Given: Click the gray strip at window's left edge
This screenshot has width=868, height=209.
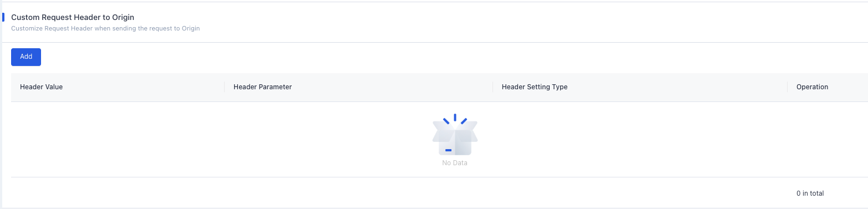Looking at the screenshot, I should point(1,104).
